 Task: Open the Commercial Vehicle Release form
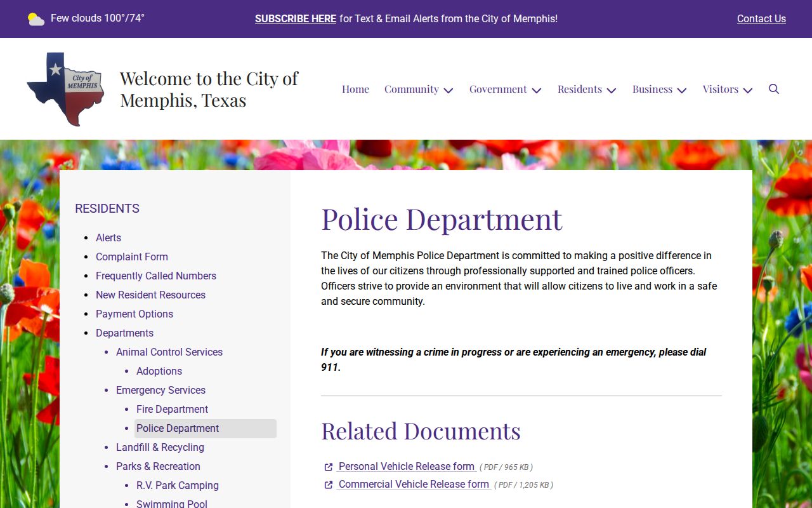click(x=414, y=484)
